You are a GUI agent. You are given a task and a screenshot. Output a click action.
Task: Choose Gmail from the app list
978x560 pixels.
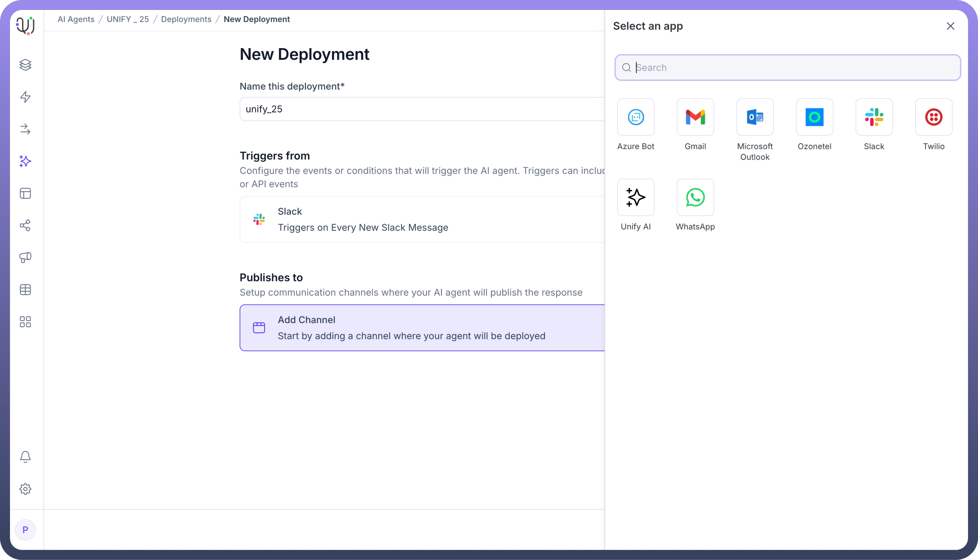[695, 117]
